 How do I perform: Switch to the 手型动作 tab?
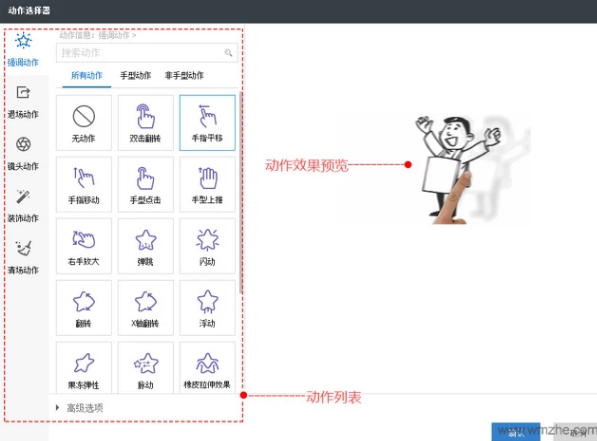[136, 75]
